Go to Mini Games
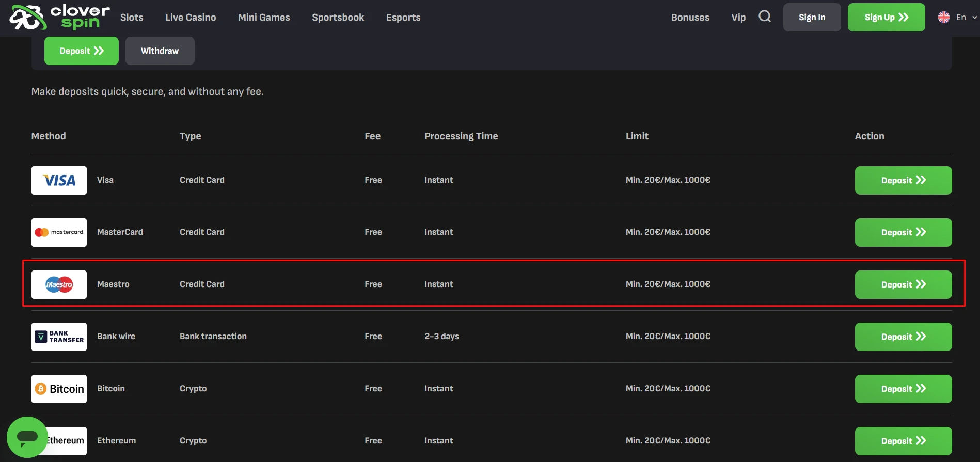The width and height of the screenshot is (980, 462). click(264, 17)
